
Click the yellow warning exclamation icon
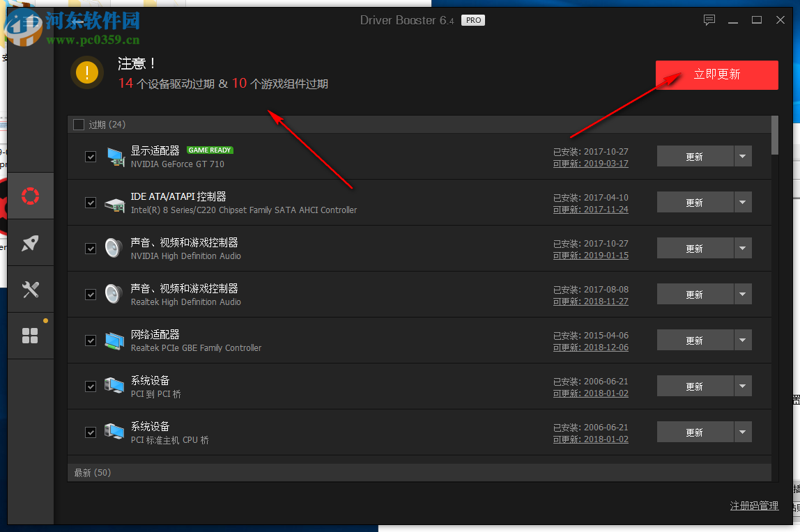coord(87,72)
